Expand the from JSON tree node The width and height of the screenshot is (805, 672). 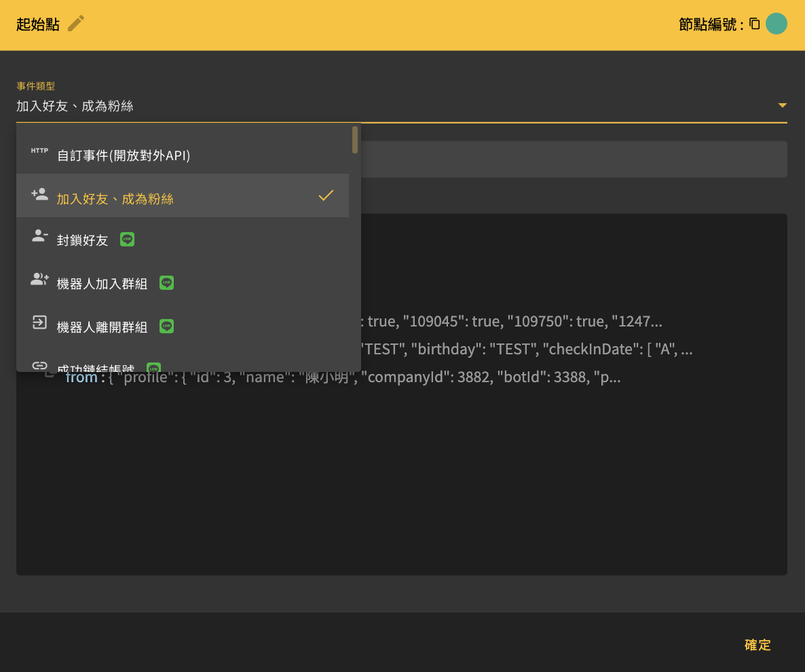tap(50, 376)
